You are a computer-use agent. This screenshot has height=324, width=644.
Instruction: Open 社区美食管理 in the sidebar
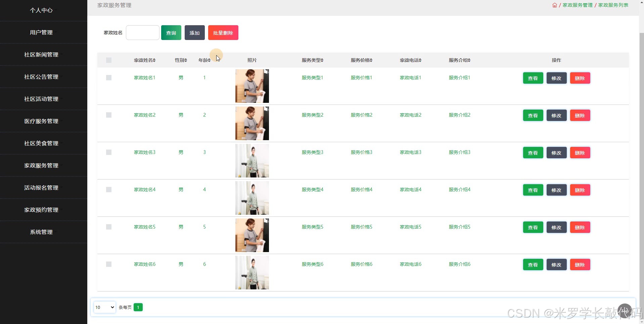pos(41,144)
